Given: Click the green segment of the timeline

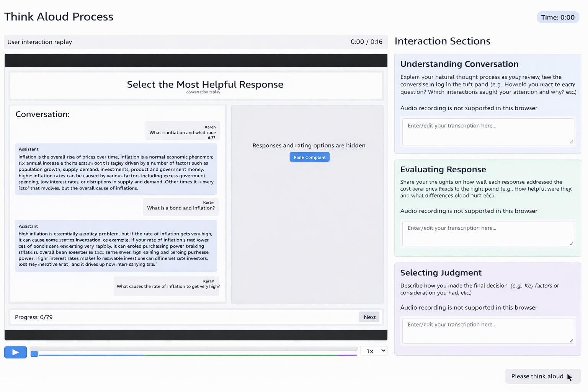Looking at the screenshot, I should (240, 355).
